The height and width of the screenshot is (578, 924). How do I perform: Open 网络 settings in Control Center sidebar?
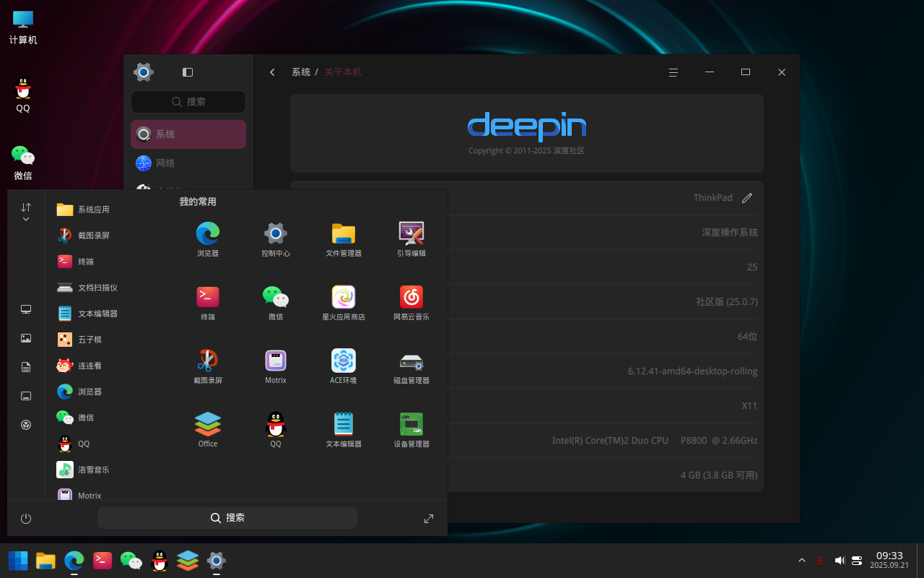click(188, 163)
